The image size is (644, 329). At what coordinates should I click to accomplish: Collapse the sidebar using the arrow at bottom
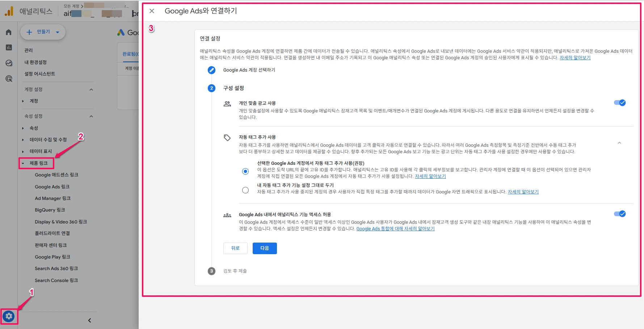tap(89, 320)
